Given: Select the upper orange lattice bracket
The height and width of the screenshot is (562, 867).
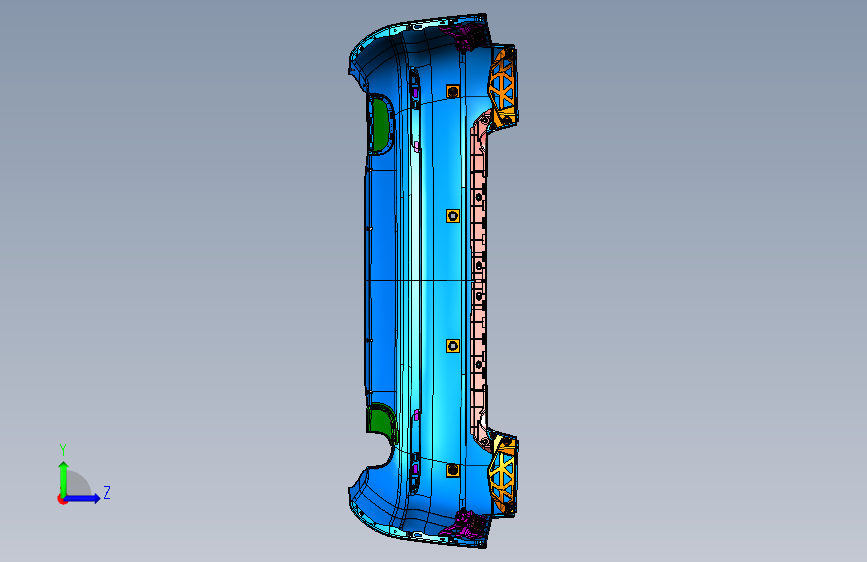Looking at the screenshot, I should 503,87.
